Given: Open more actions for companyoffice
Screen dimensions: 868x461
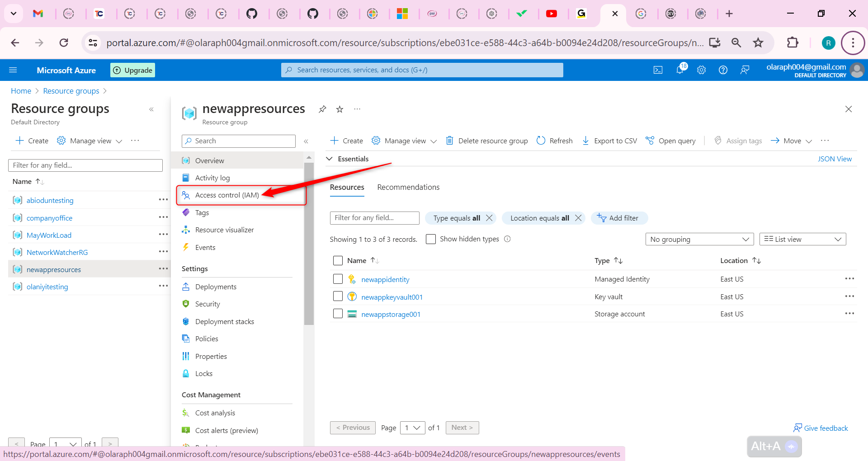Looking at the screenshot, I should (x=163, y=217).
